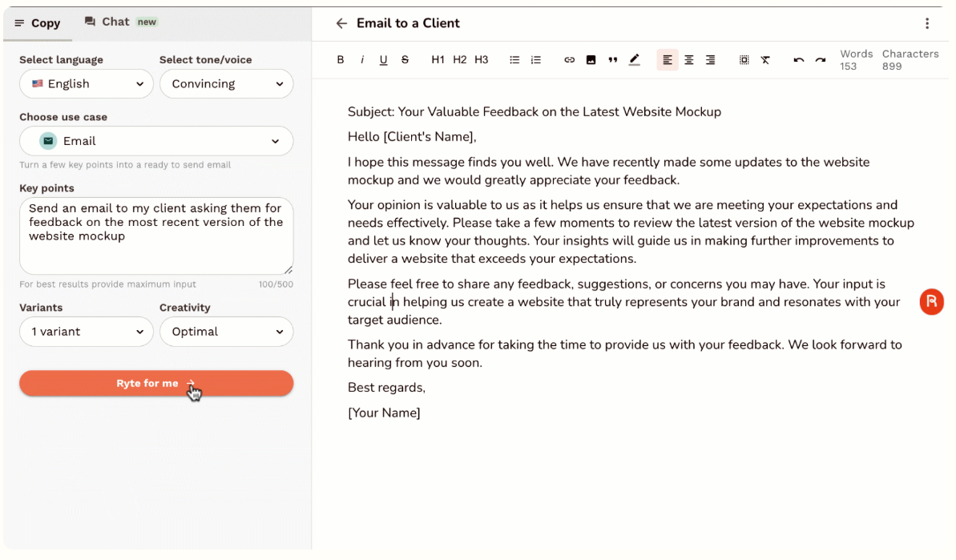
Task: Insert an image into the email
Action: (591, 60)
